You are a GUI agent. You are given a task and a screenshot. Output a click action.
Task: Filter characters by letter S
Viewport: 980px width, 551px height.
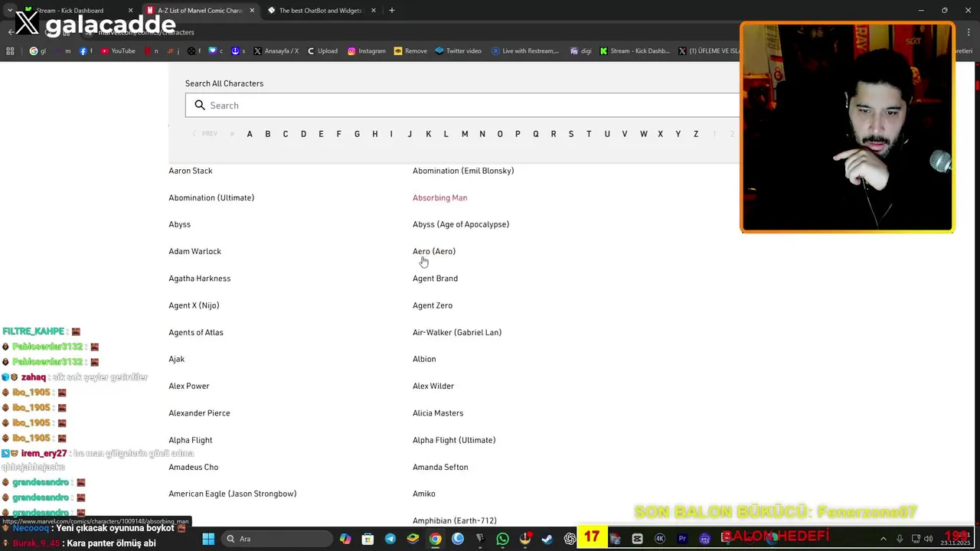pos(571,134)
